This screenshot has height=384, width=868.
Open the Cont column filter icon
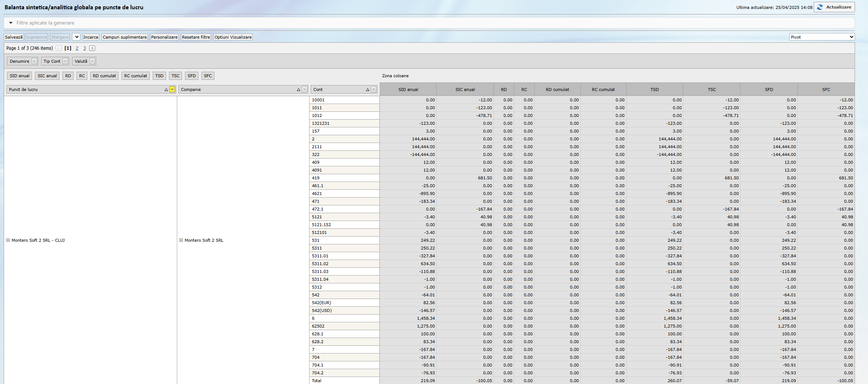(373, 90)
